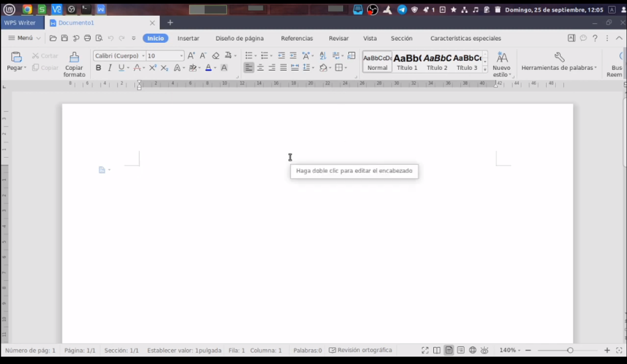Apply the Normal style
This screenshot has height=364, width=627.
pos(378,62)
